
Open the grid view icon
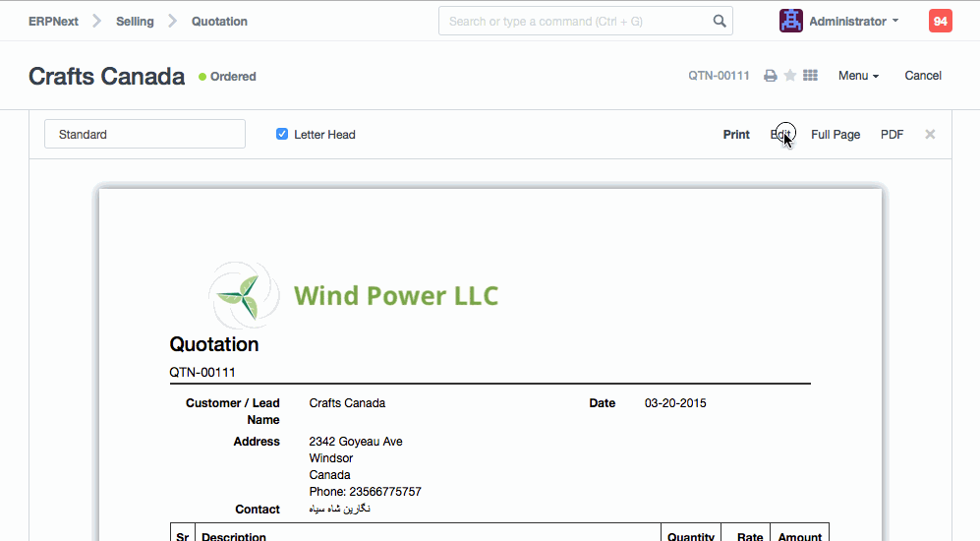(x=811, y=76)
